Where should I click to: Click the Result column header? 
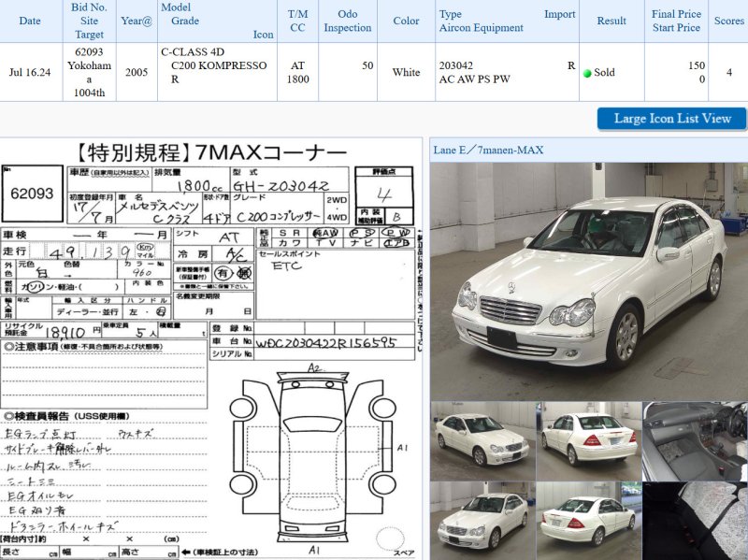(x=611, y=21)
